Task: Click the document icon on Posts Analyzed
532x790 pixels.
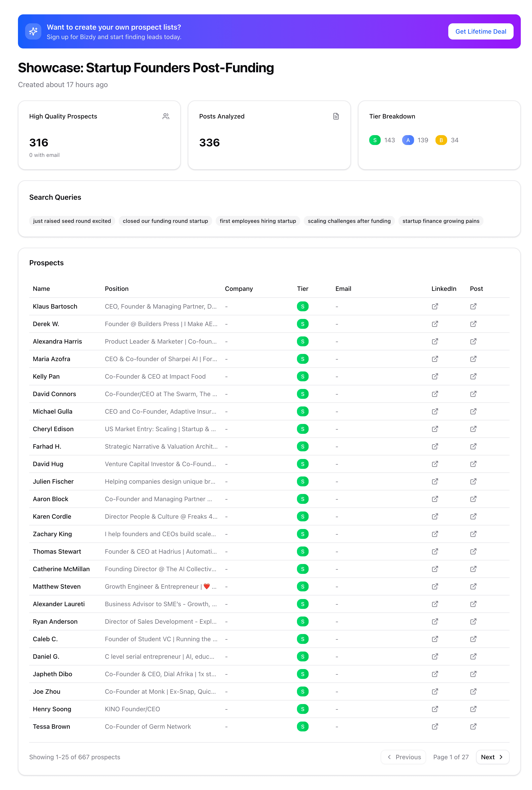Action: pos(336,116)
